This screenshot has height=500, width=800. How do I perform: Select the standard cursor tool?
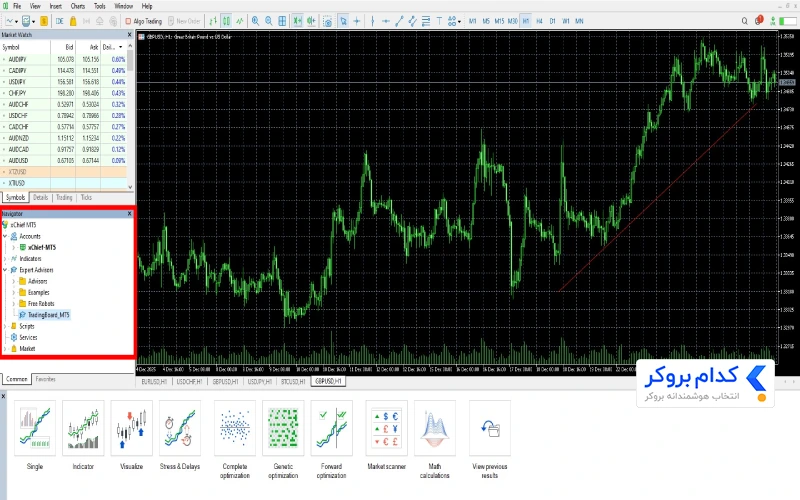click(343, 21)
